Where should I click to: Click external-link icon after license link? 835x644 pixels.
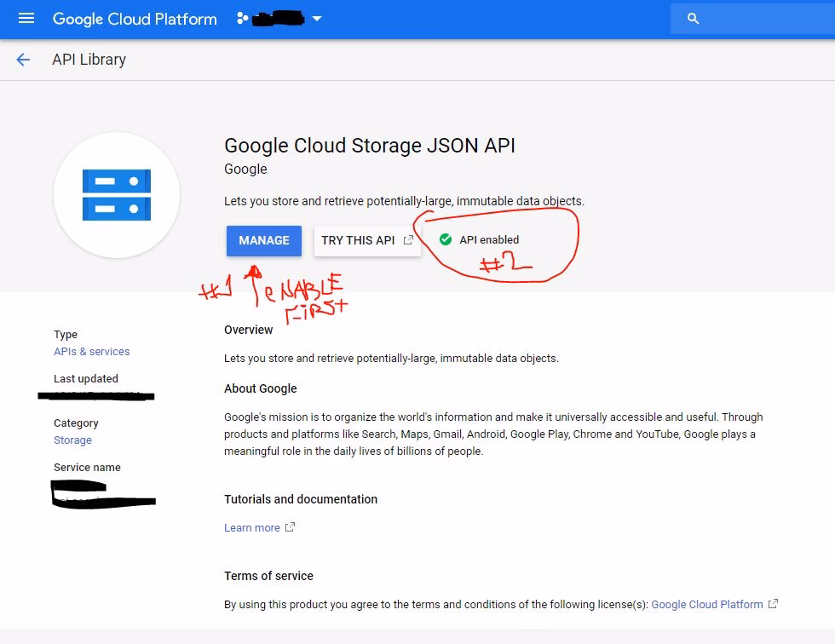click(773, 604)
